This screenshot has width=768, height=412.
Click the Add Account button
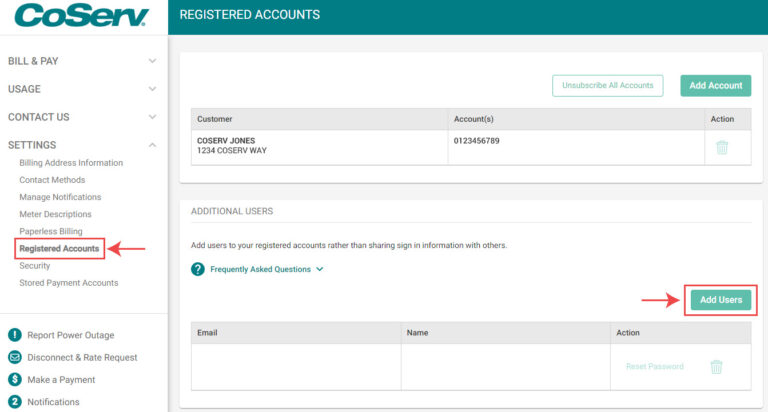pyautogui.click(x=716, y=85)
